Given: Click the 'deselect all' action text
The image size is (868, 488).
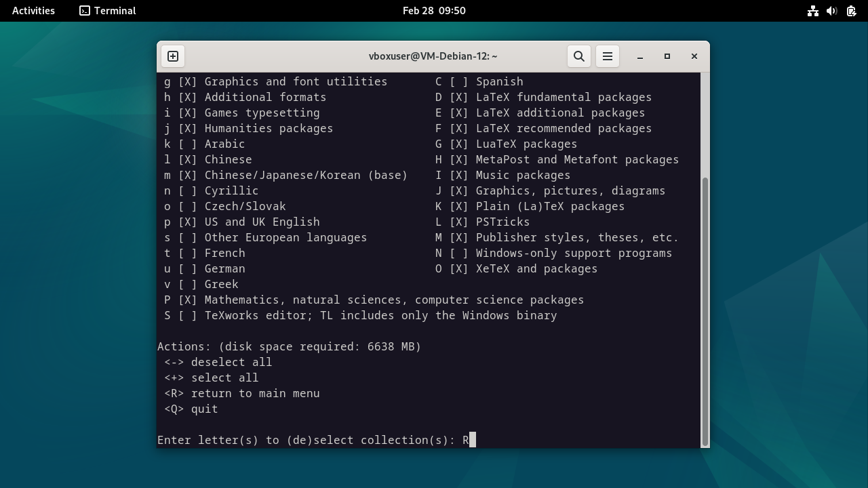Looking at the screenshot, I should coord(231,362).
